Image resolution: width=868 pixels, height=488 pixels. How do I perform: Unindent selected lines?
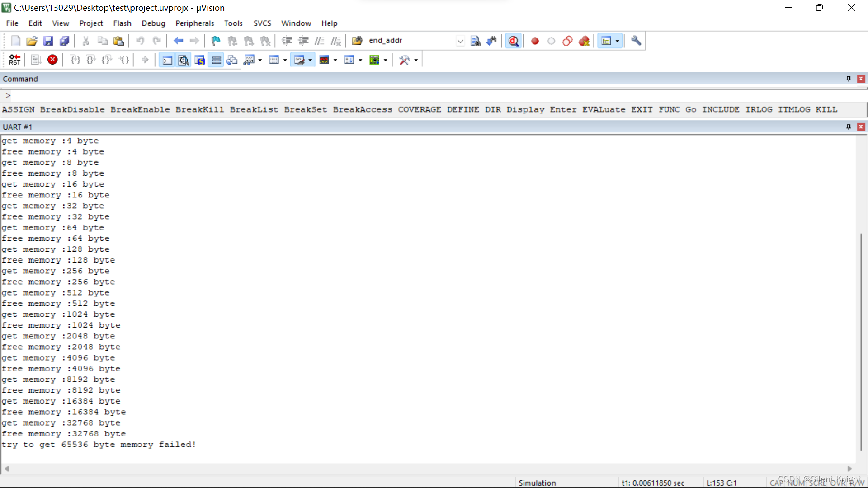[303, 41]
